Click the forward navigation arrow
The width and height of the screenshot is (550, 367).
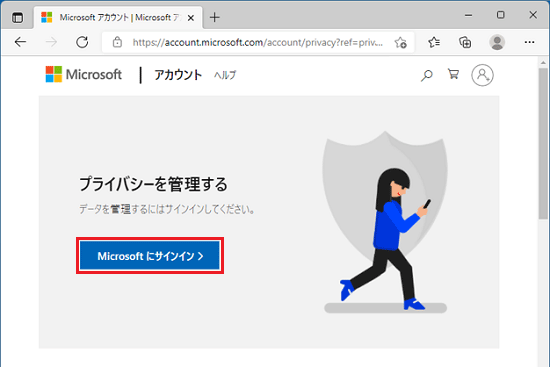51,42
